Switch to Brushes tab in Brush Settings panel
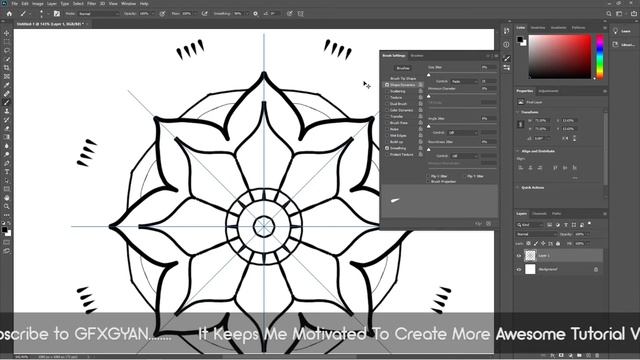Screen dimensions: 640x360 click(417, 56)
